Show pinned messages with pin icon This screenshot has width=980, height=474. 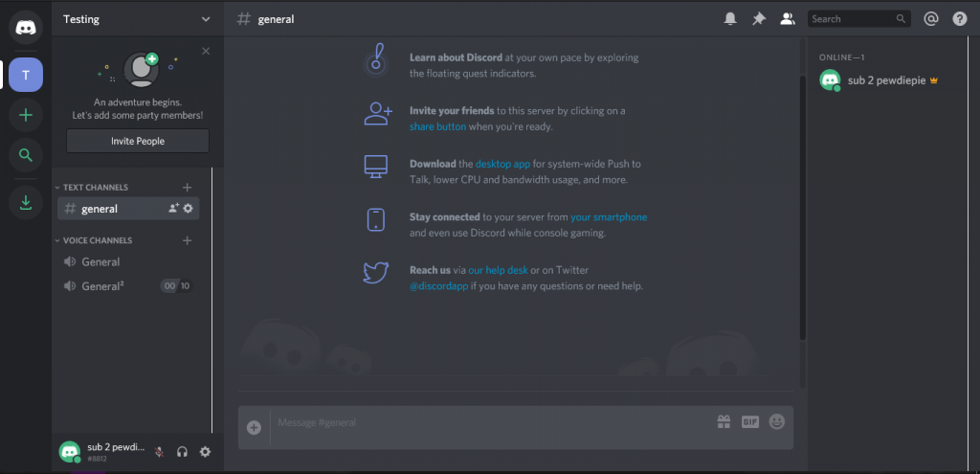click(759, 18)
